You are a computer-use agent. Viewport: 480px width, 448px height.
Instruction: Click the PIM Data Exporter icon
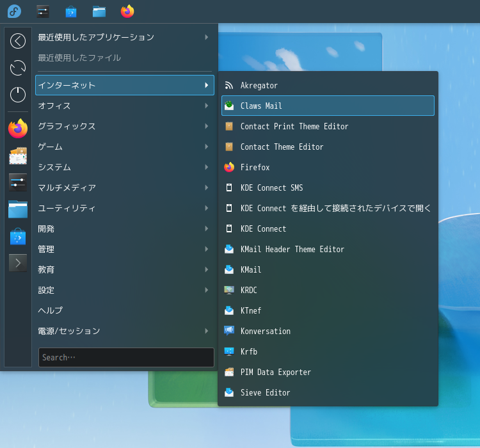click(229, 372)
